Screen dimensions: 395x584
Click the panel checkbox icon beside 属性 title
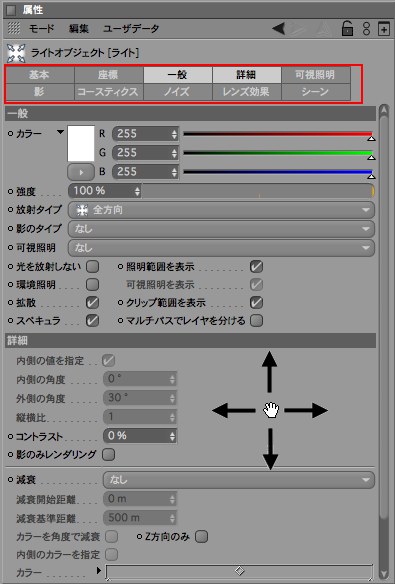[11, 10]
